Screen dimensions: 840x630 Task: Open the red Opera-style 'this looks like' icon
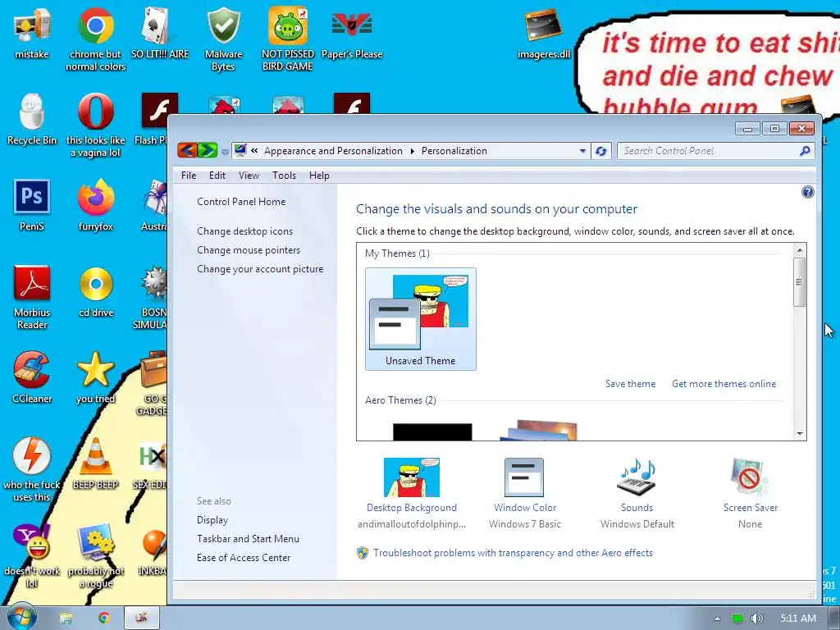coord(95,125)
